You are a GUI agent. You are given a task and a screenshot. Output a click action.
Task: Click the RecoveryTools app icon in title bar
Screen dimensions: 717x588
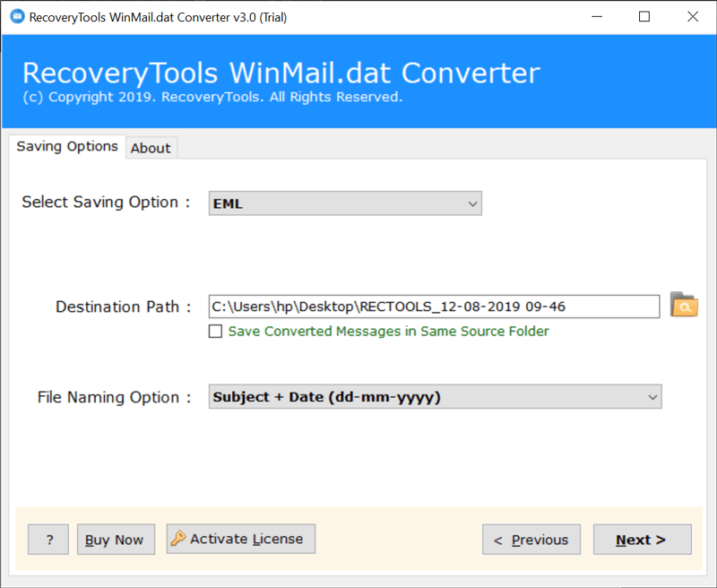coord(17,17)
